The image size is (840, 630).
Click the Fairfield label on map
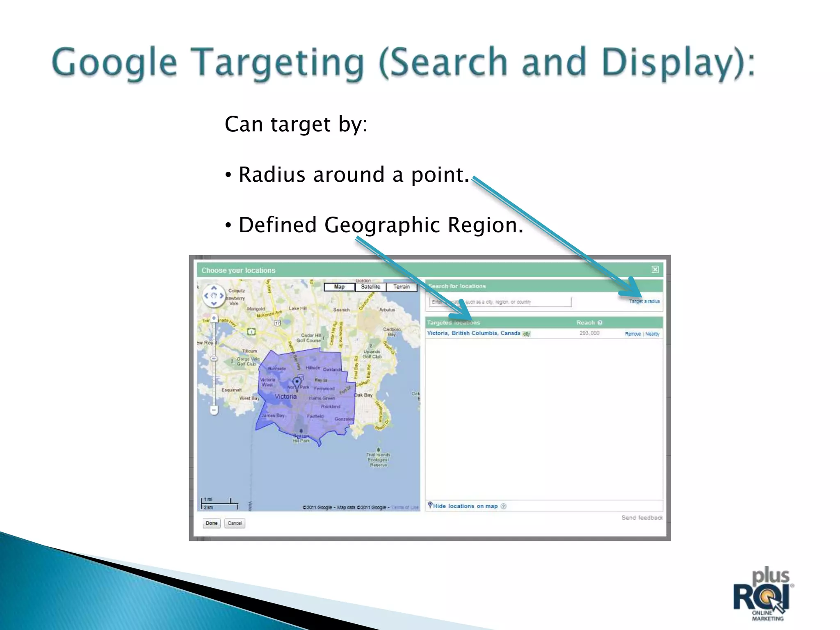coord(315,416)
